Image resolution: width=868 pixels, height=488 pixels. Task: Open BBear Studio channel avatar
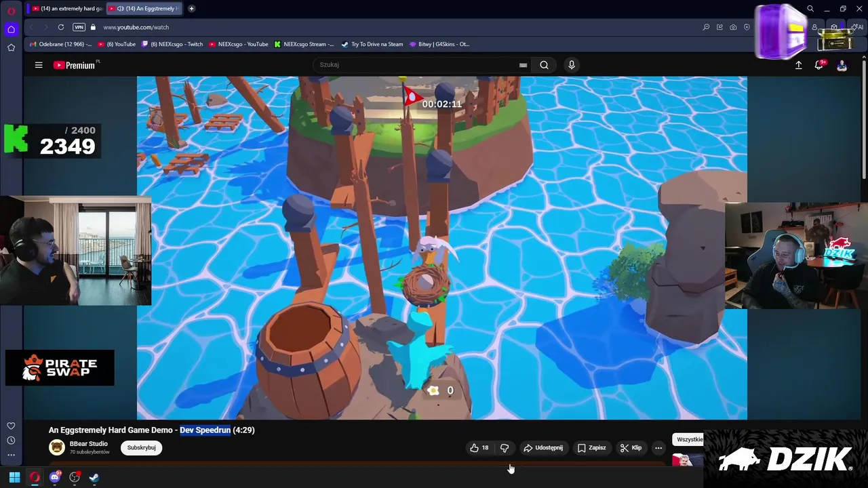pyautogui.click(x=57, y=447)
